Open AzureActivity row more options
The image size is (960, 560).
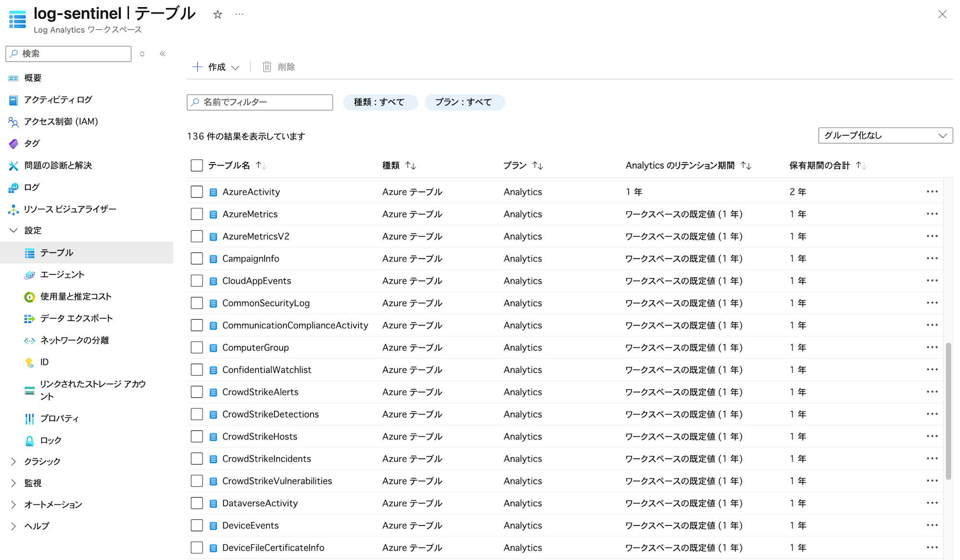pos(932,192)
